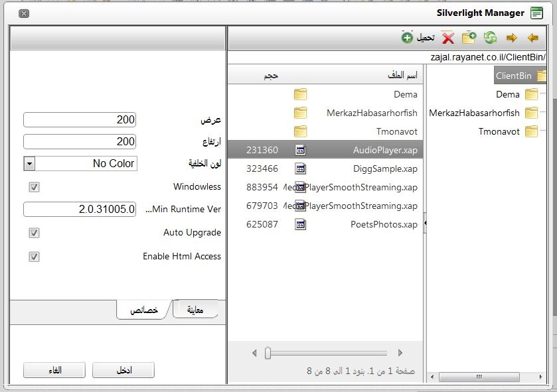Viewport: 557px width, 392px height.
Task: Click the 679703 MediaPlayerSmoothStreaming file icon
Action: point(301,206)
